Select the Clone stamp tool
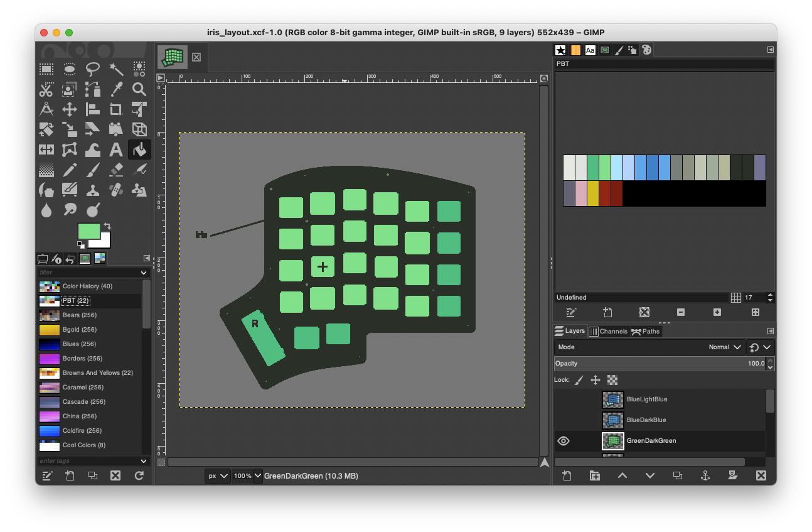 (93, 190)
